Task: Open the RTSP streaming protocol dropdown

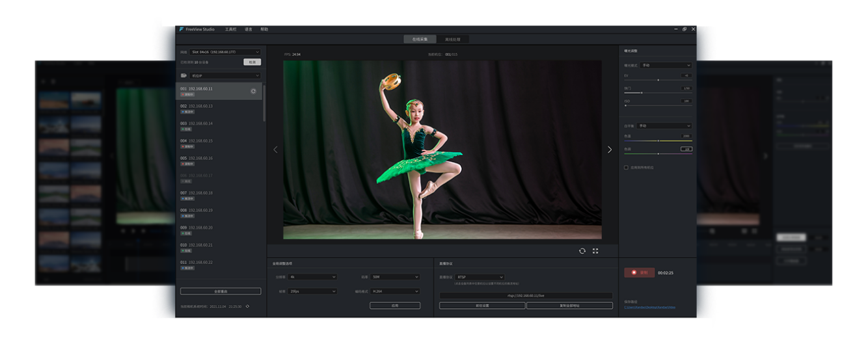Action: 480,277
